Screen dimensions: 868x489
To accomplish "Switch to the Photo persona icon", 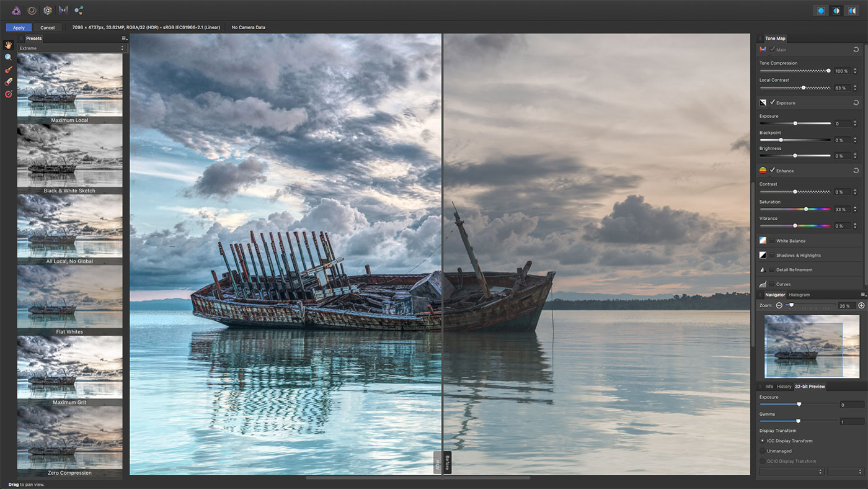I will pos(16,11).
